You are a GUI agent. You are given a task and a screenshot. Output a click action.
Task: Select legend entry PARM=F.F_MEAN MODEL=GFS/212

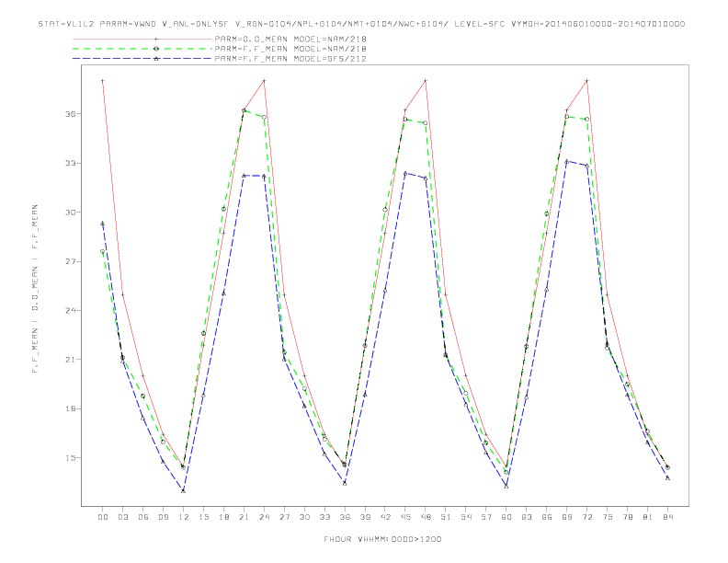tap(290, 59)
